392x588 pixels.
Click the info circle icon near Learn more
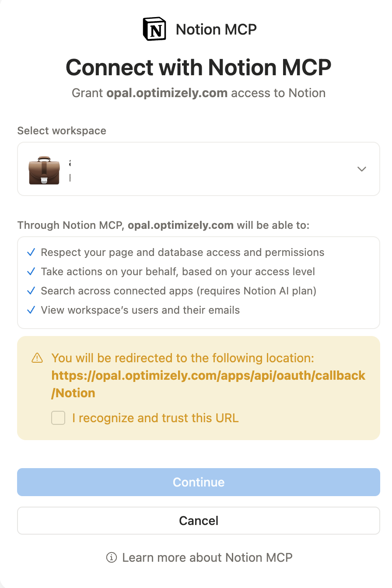(112, 558)
